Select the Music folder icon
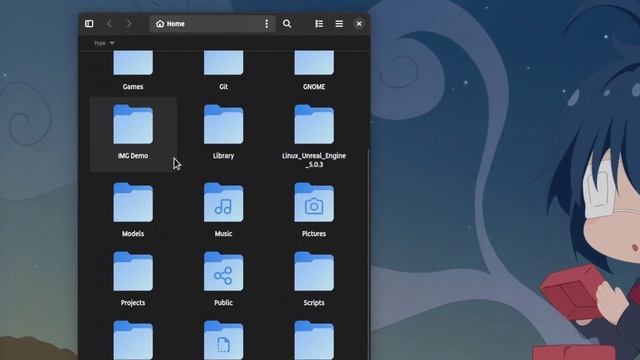640x360 pixels. pyautogui.click(x=223, y=202)
